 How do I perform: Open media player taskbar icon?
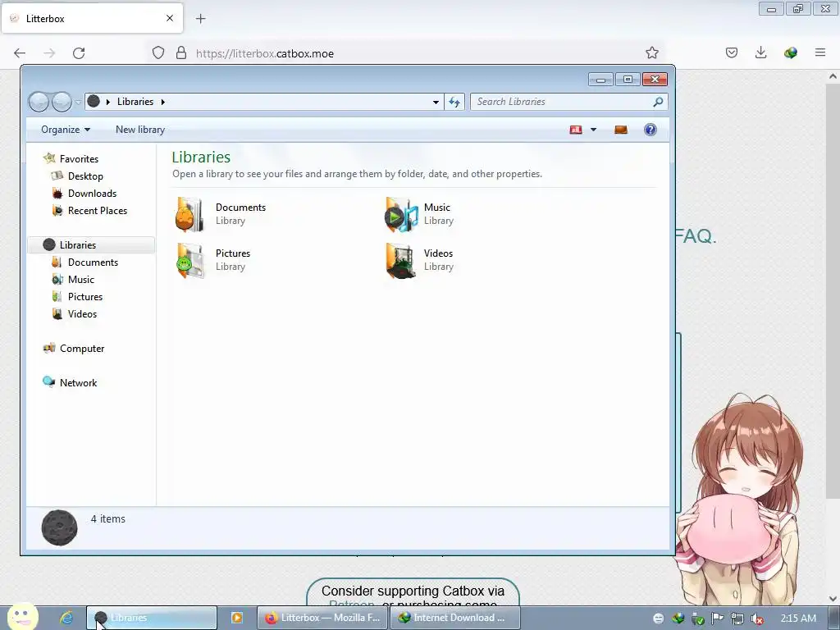(237, 618)
